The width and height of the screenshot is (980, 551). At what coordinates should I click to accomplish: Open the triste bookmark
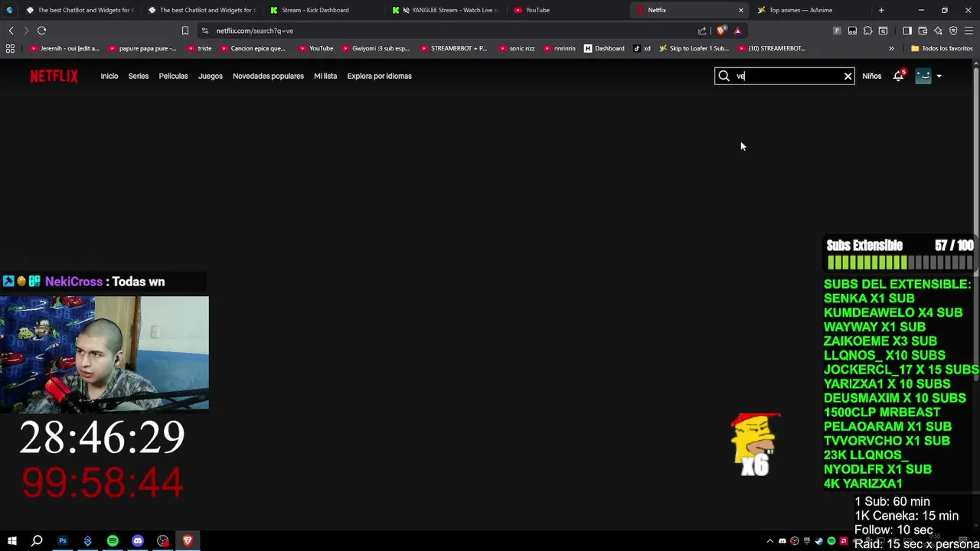(199, 48)
